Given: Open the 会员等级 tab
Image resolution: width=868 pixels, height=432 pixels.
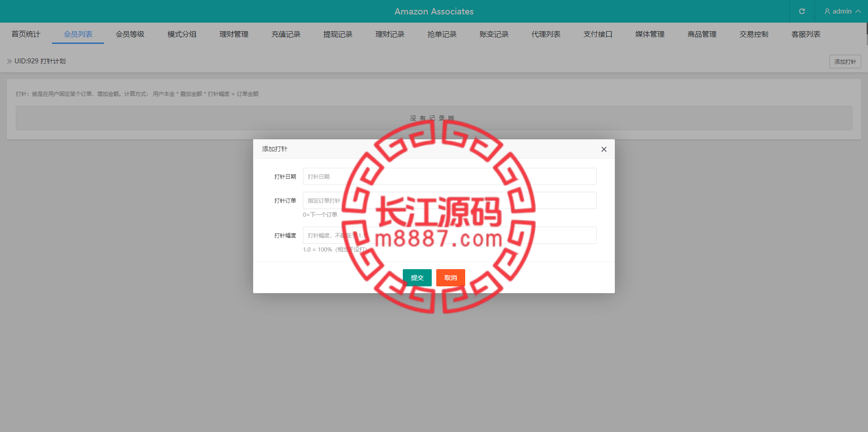Looking at the screenshot, I should pyautogui.click(x=130, y=34).
